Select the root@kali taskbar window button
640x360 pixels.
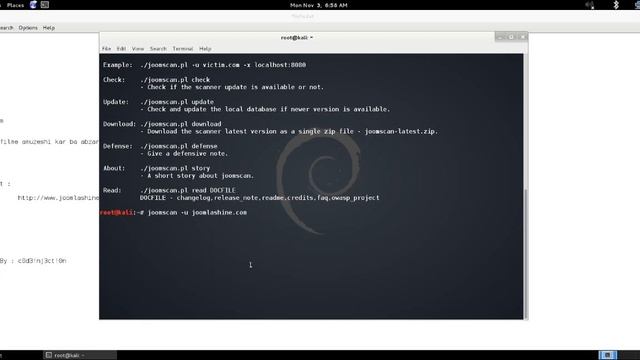click(x=80, y=355)
